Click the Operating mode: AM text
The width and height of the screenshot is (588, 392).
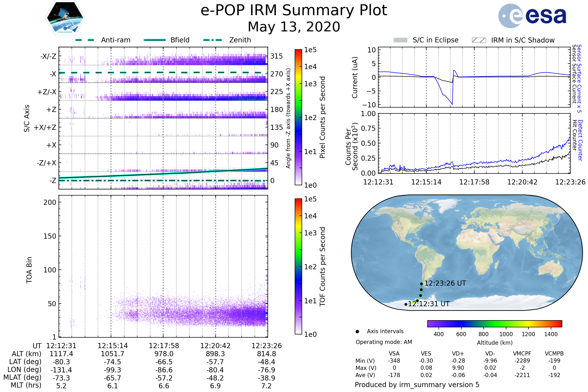coord(384,342)
